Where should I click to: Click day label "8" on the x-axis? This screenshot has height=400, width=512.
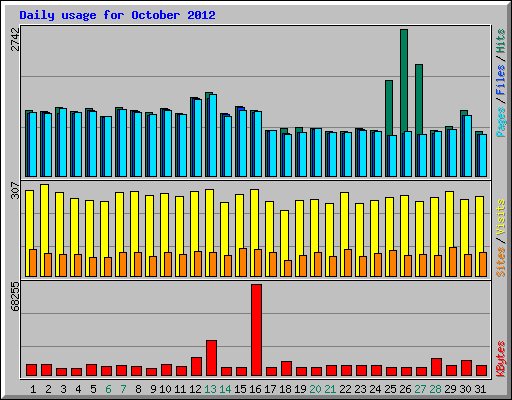click(x=138, y=389)
